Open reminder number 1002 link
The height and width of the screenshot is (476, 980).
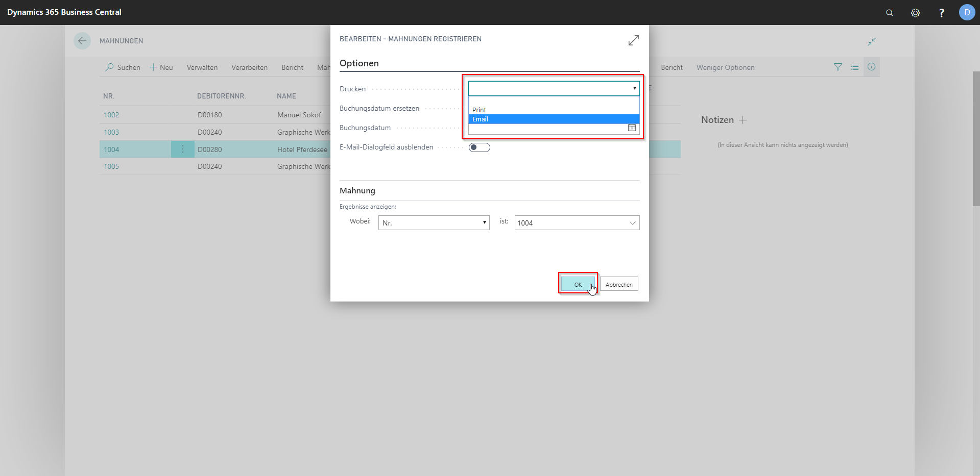(111, 115)
